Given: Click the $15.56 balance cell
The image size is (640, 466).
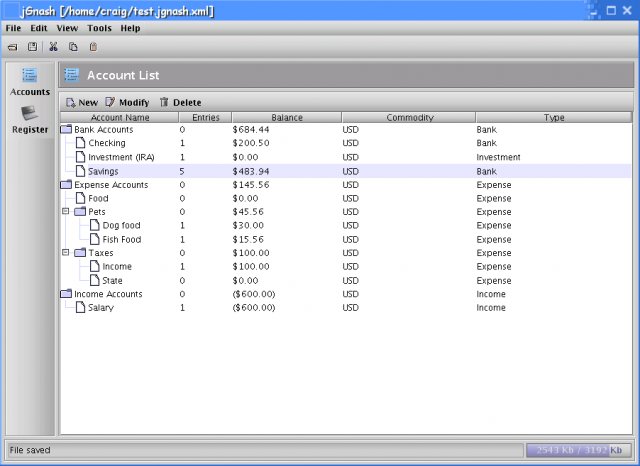Looking at the screenshot, I should tap(248, 240).
